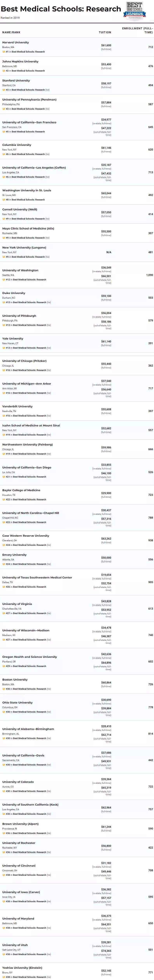
Task: Open the Boston University school link
Action: [15, 679]
